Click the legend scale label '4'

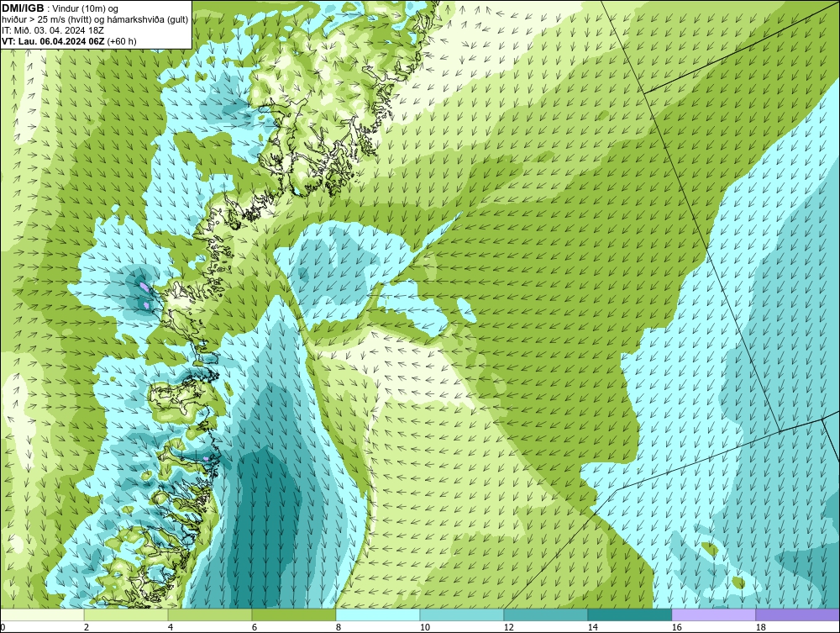[x=171, y=627]
